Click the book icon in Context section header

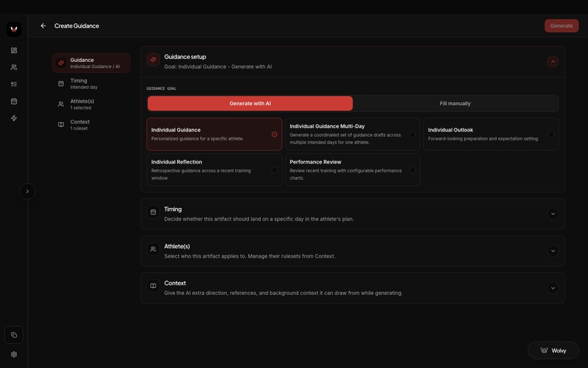[153, 285]
